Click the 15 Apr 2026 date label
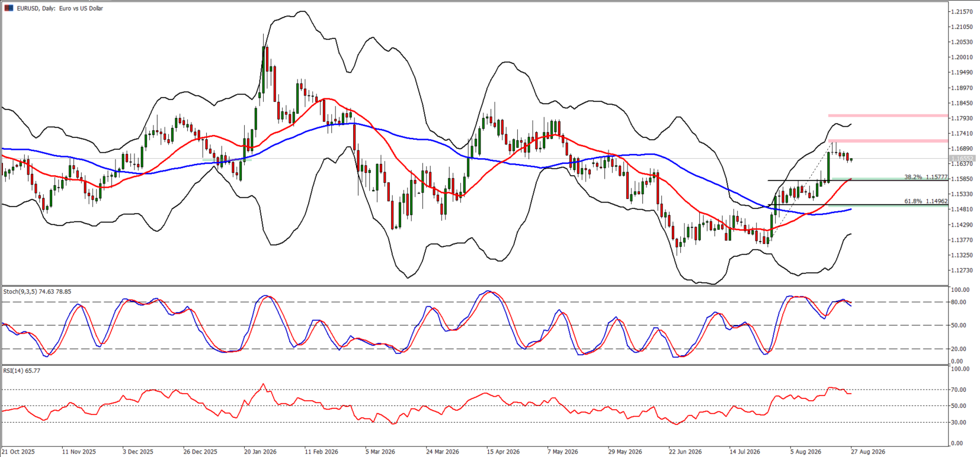Image resolution: width=980 pixels, height=457 pixels. tap(503, 452)
